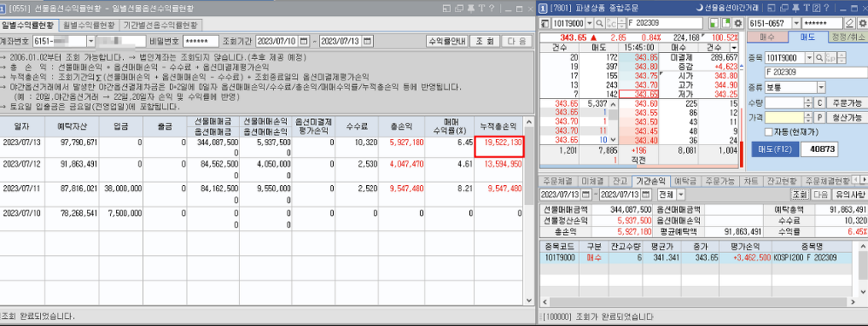The width and height of the screenshot is (868, 326).
Task: Click help question mark in 7801 title bar
Action: (826, 9)
